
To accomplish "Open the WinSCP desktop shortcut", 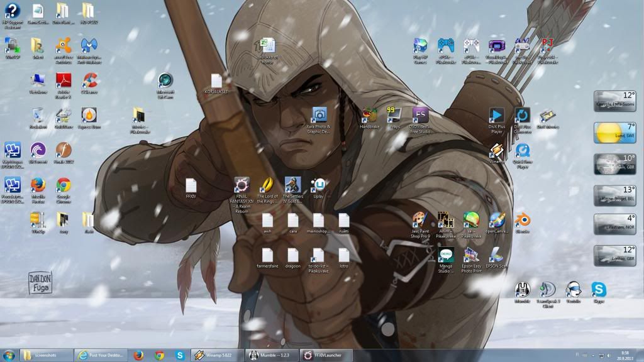I will [13, 48].
